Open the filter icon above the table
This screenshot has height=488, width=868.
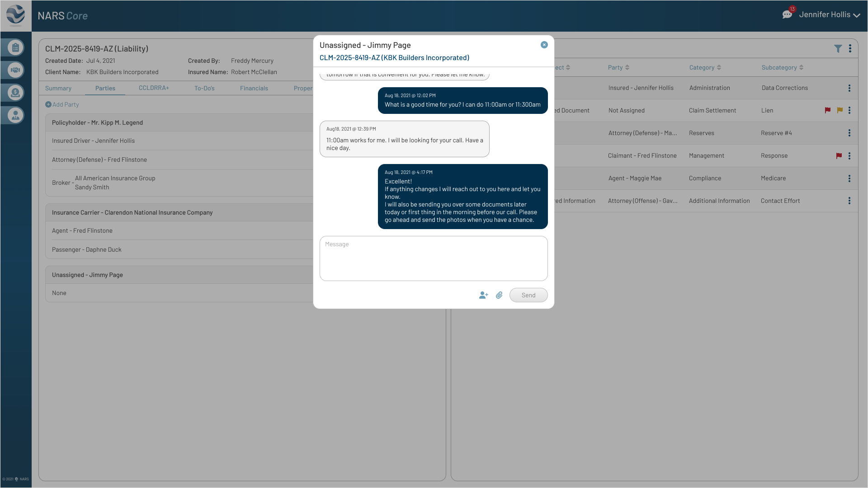pyautogui.click(x=839, y=48)
